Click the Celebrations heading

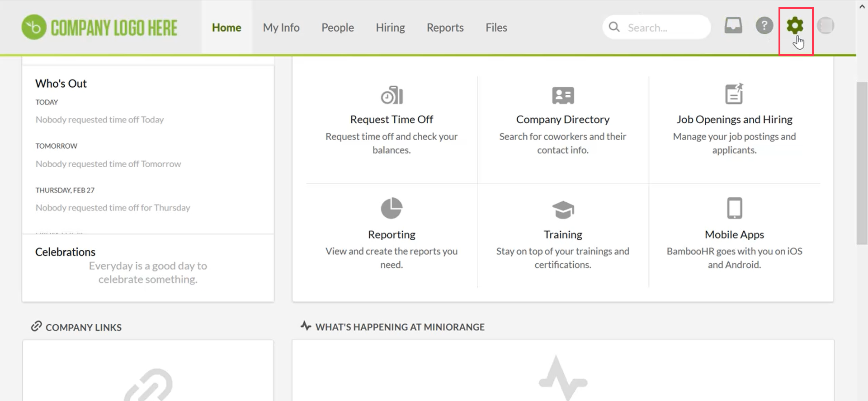[65, 252]
